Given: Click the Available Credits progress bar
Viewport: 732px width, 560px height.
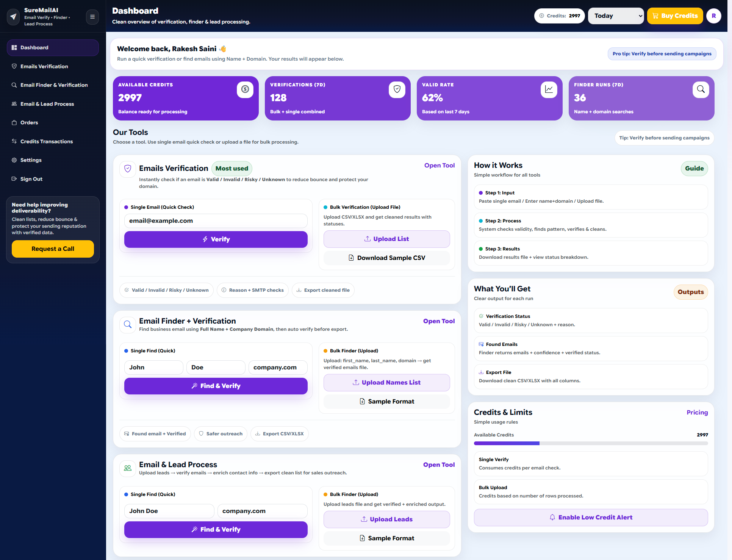Looking at the screenshot, I should click(591, 443).
